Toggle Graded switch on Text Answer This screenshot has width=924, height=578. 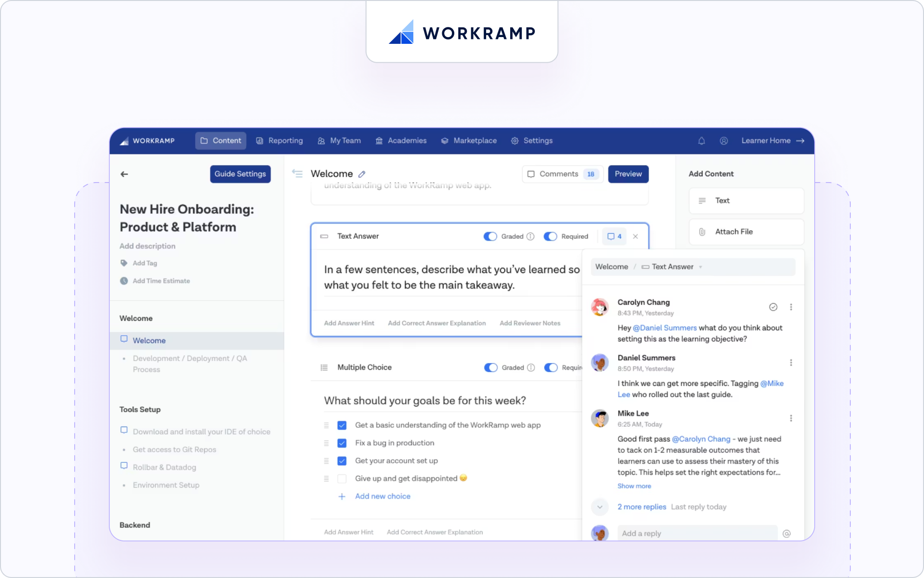click(490, 236)
